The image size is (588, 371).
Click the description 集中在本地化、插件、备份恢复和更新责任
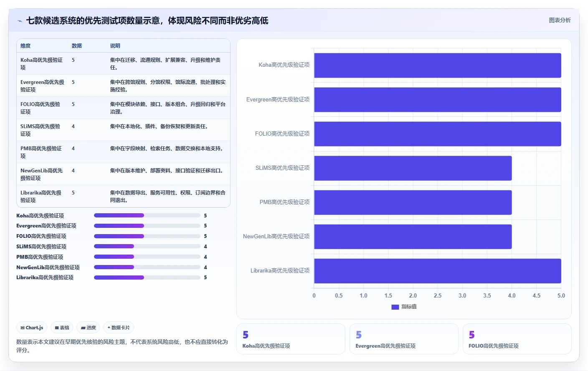click(x=159, y=126)
